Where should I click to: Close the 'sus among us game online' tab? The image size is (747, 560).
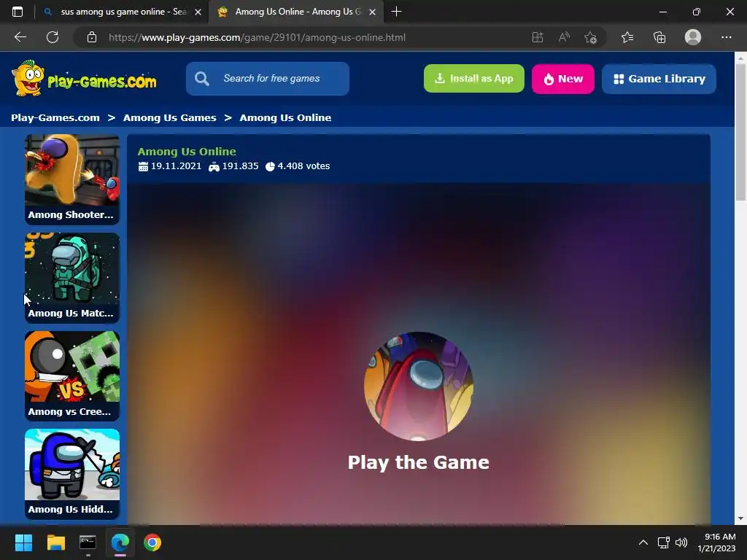(x=198, y=12)
